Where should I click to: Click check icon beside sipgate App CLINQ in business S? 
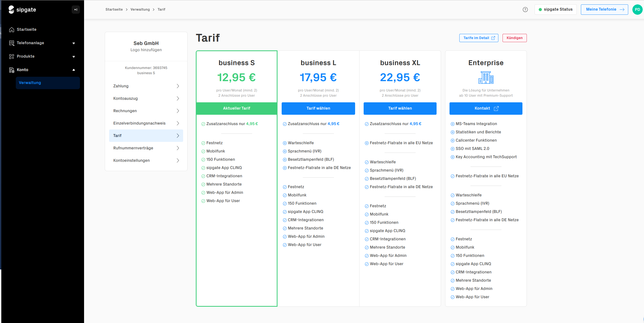click(203, 168)
